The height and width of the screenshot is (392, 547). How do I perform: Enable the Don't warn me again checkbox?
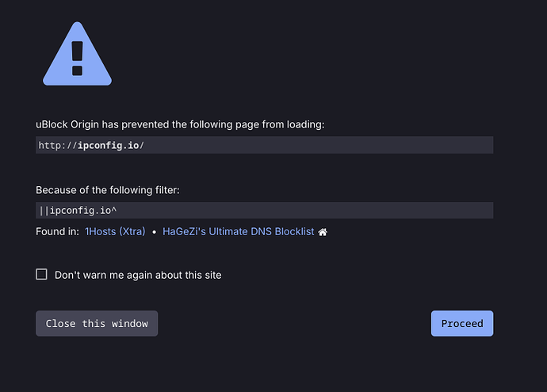(x=41, y=275)
